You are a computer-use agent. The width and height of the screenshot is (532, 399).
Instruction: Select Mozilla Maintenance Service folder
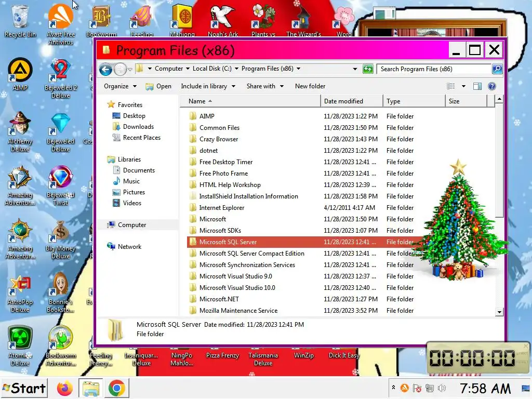(x=238, y=311)
